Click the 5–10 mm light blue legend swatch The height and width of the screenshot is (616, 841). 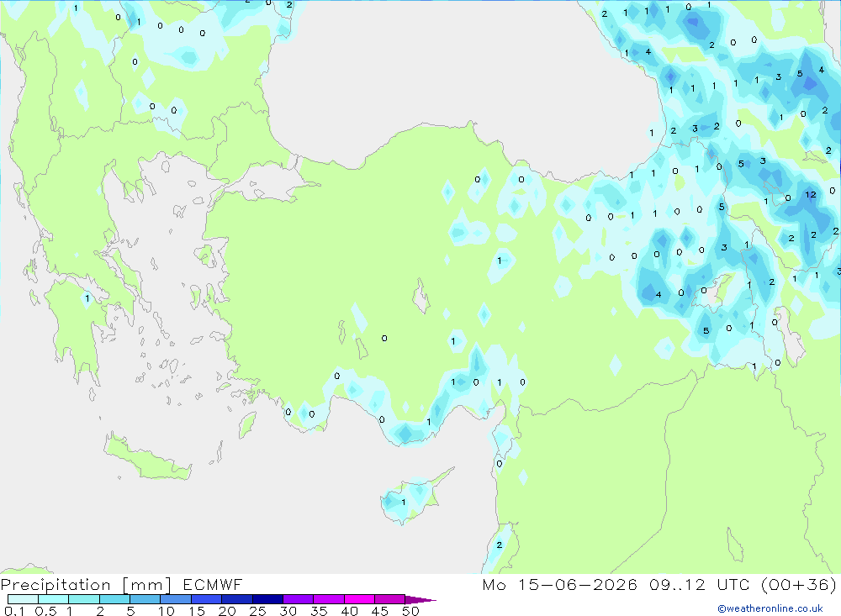[145, 599]
